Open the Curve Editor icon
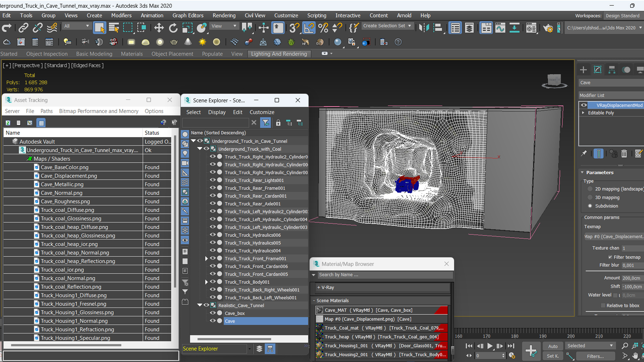Screen dimensions: 644x362 point(500,28)
